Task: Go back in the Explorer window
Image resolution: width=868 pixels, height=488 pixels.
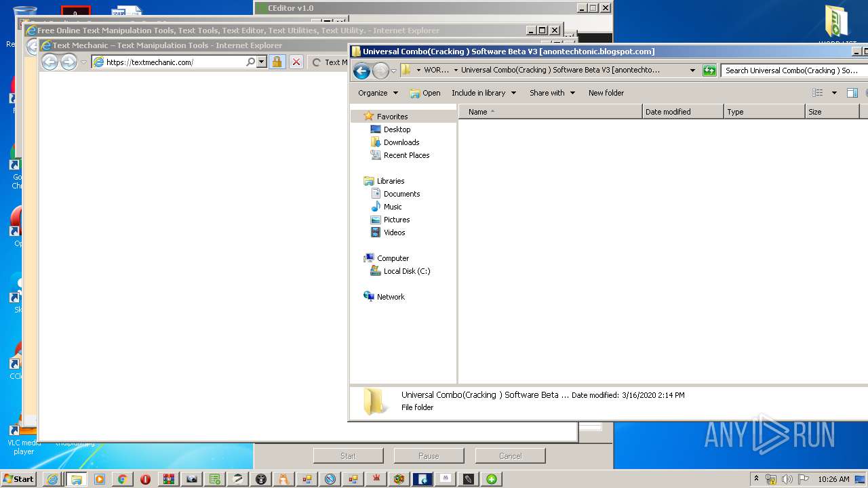Action: [362, 70]
